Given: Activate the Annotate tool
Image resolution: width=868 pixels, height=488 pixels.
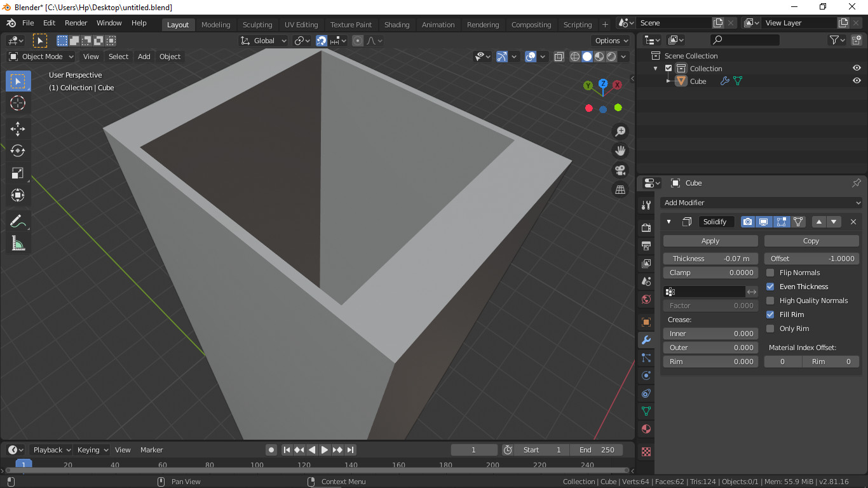Looking at the screenshot, I should [18, 221].
